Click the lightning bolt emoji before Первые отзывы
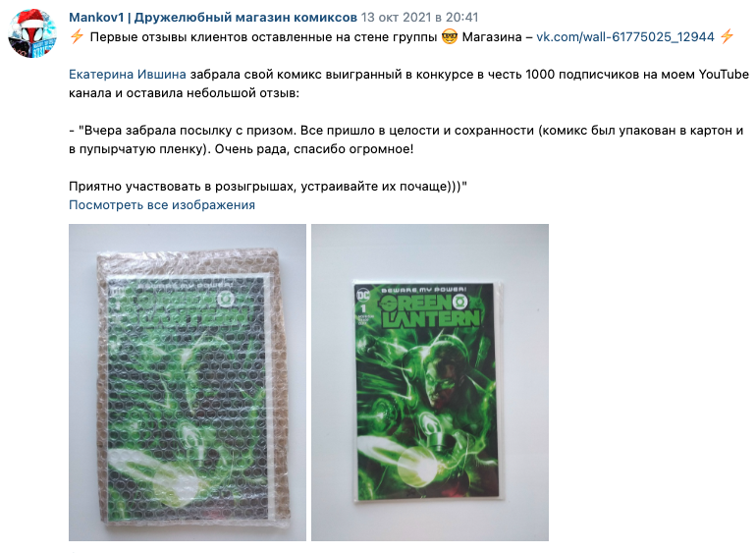Image resolution: width=756 pixels, height=553 pixels. click(77, 36)
